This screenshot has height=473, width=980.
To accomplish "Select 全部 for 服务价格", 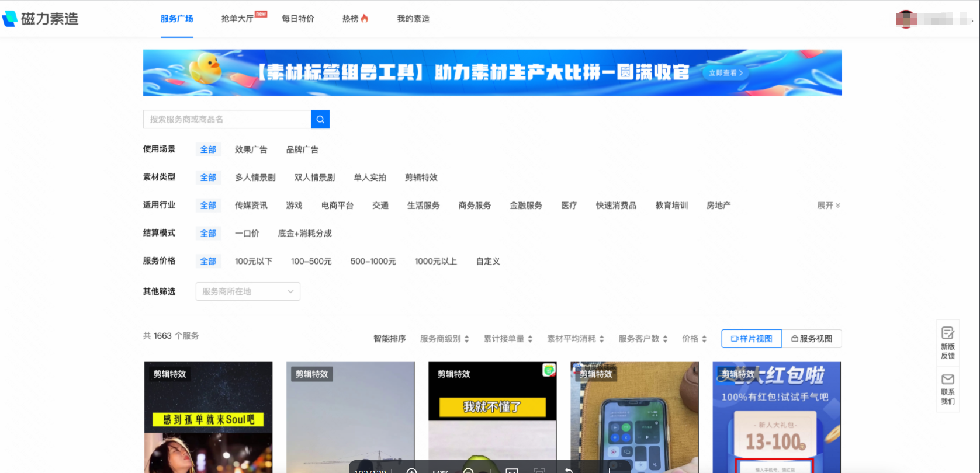I will (x=208, y=262).
